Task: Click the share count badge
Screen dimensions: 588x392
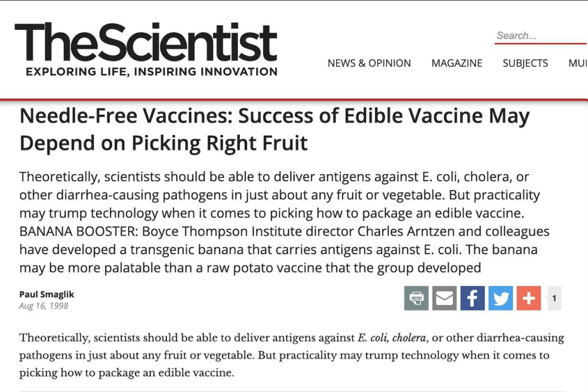Action: 554,298
